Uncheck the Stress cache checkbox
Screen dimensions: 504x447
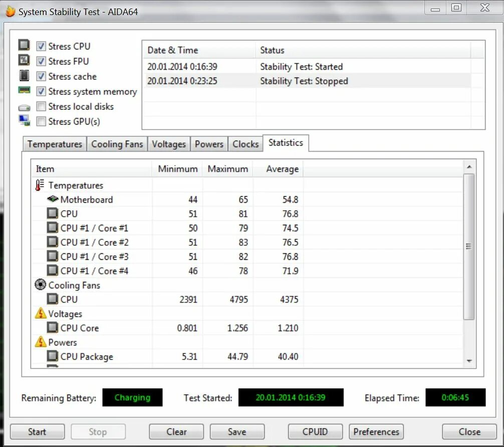[41, 76]
